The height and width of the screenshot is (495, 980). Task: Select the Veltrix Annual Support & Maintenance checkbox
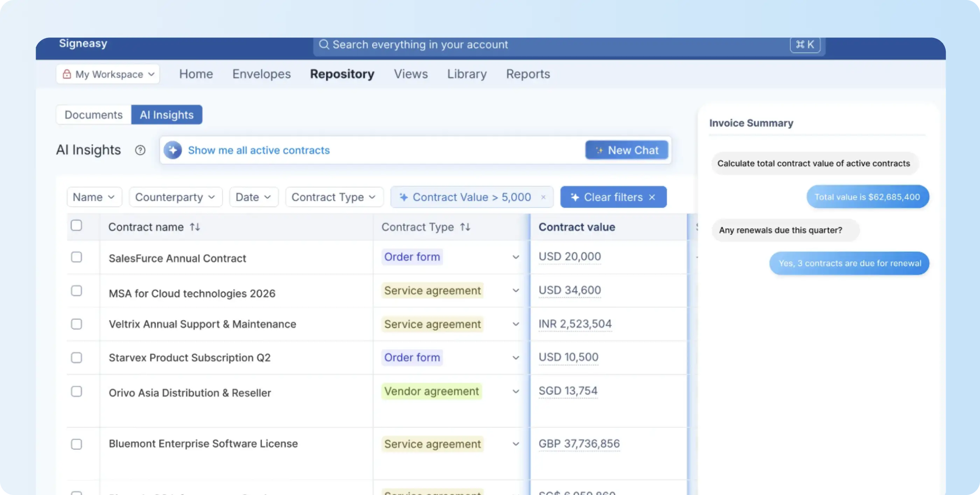76,324
